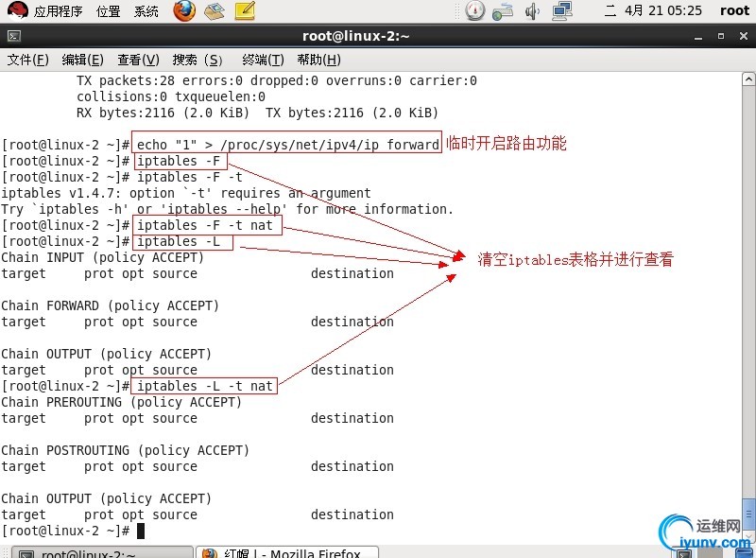Click the 'Chain POSTROUTING (policy ACCEPT)' line

point(125,450)
